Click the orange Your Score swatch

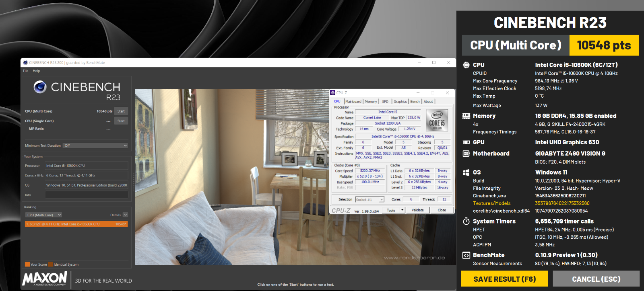pyautogui.click(x=27, y=264)
